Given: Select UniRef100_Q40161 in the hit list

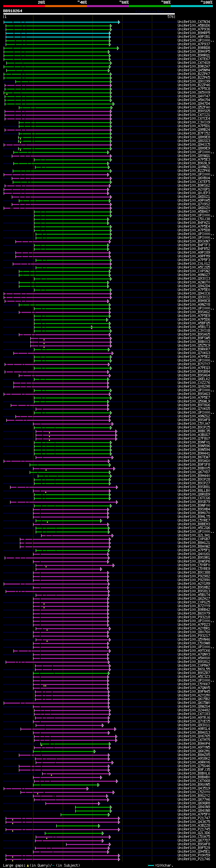Looking at the screenshot, I should pyautogui.click(x=194, y=554).
